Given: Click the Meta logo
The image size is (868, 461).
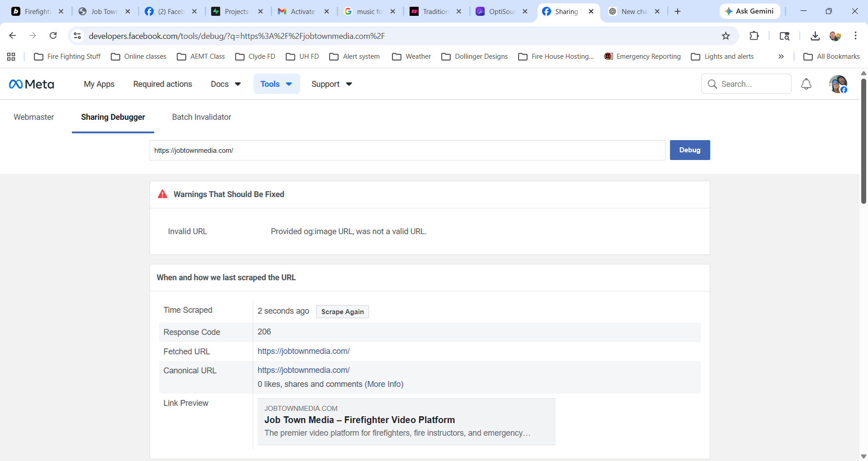Looking at the screenshot, I should pos(32,84).
